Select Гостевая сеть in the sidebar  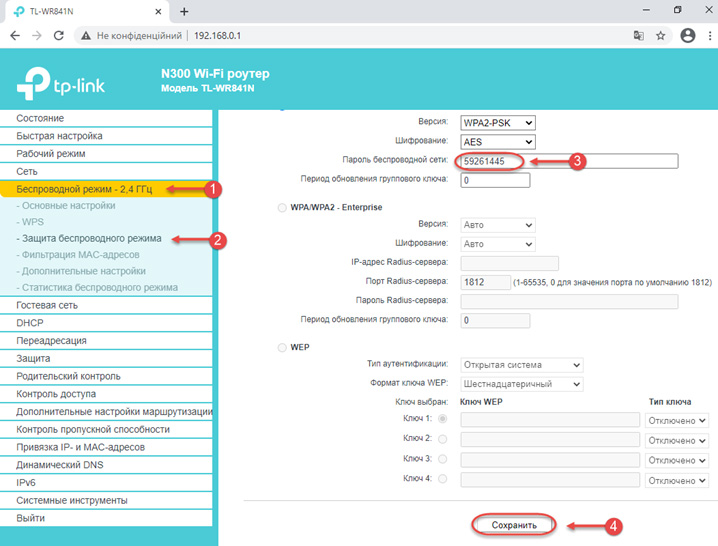click(x=47, y=305)
